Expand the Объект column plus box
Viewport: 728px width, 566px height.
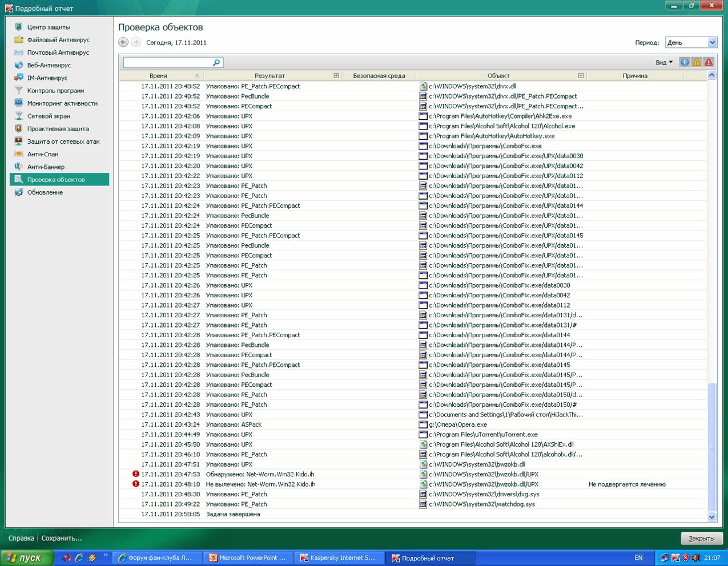[581, 75]
